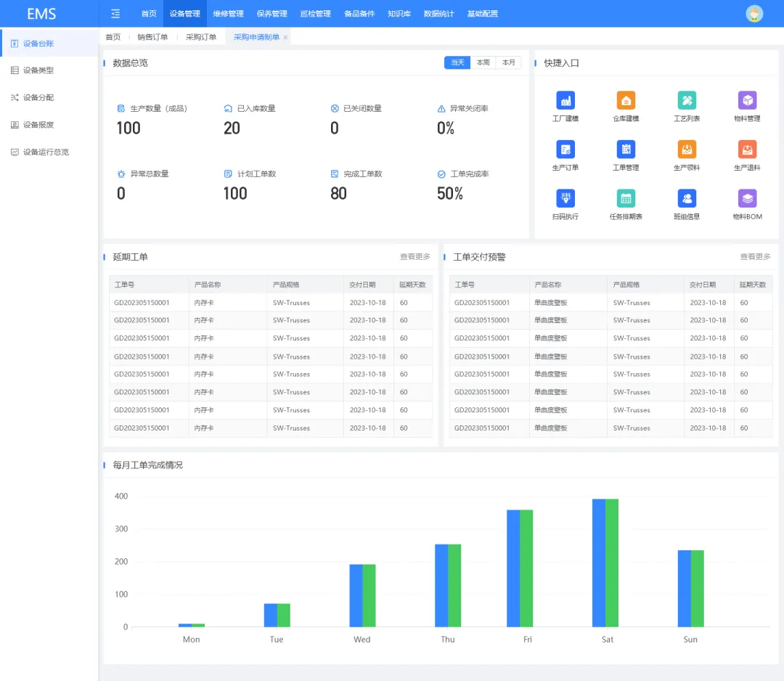Screen dimensions: 784x681
Task: Open the 物料BOM shortcut icon
Action: 748,198
